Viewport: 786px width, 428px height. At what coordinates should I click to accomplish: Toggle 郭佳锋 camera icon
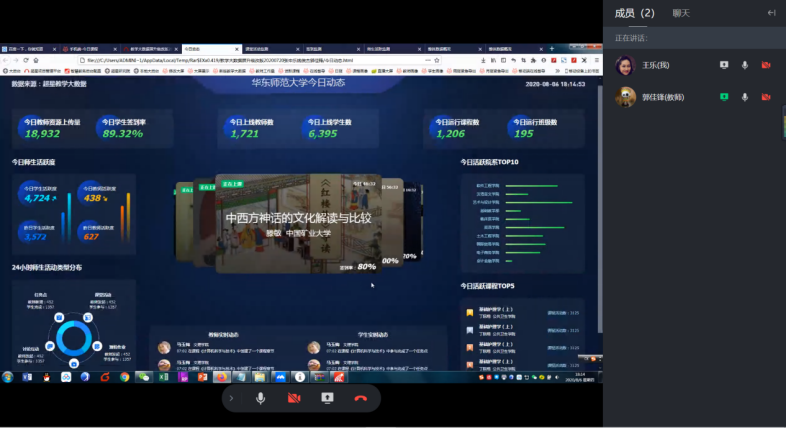pos(766,97)
